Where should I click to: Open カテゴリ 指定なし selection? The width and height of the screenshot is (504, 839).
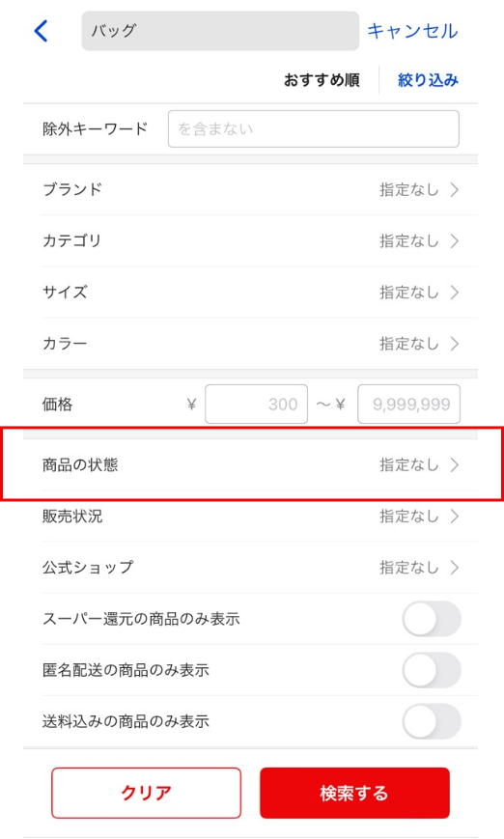tap(408, 241)
